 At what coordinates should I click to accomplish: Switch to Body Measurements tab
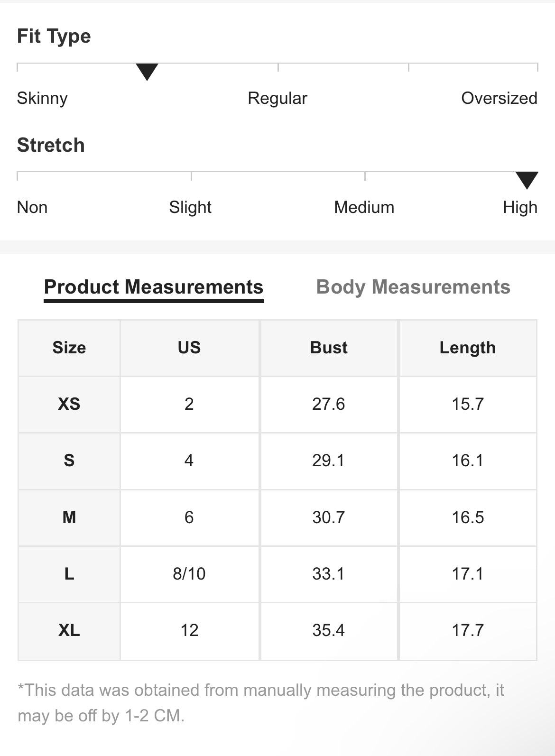(x=413, y=287)
